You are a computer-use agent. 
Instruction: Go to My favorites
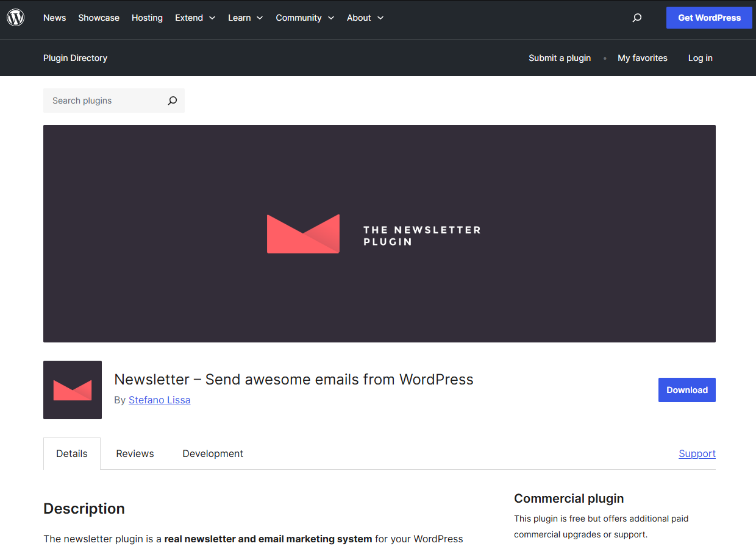[x=643, y=58]
